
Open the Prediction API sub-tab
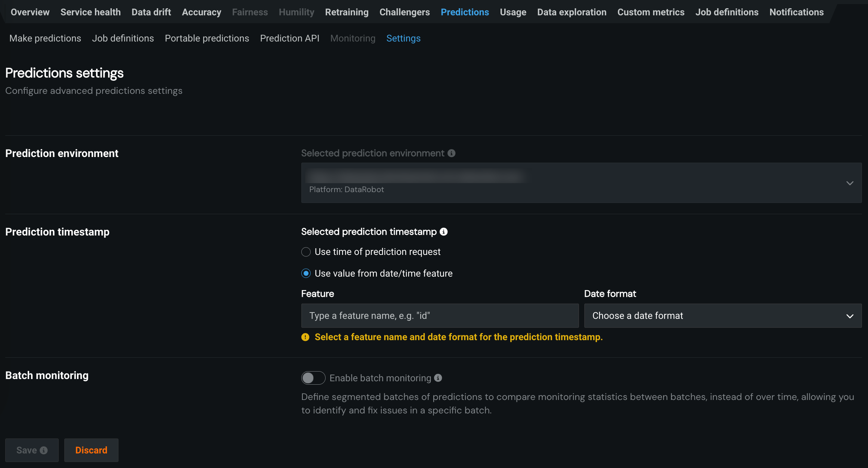click(289, 39)
